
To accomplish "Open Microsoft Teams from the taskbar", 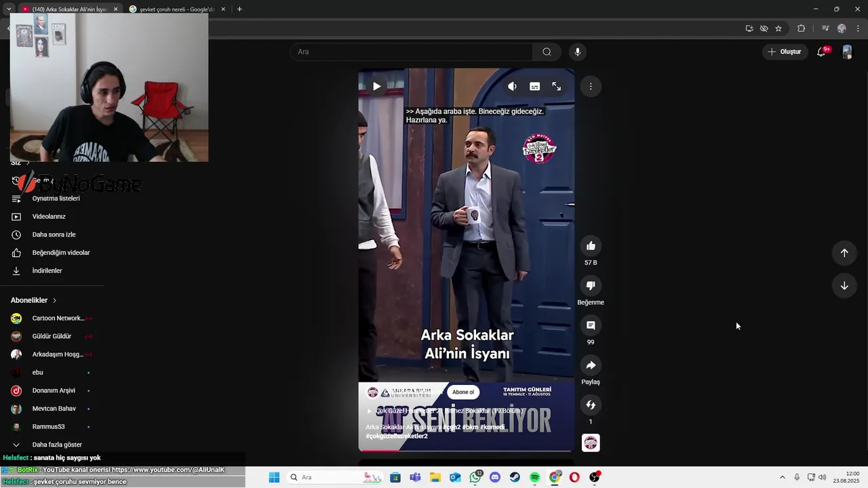I will pos(415,477).
